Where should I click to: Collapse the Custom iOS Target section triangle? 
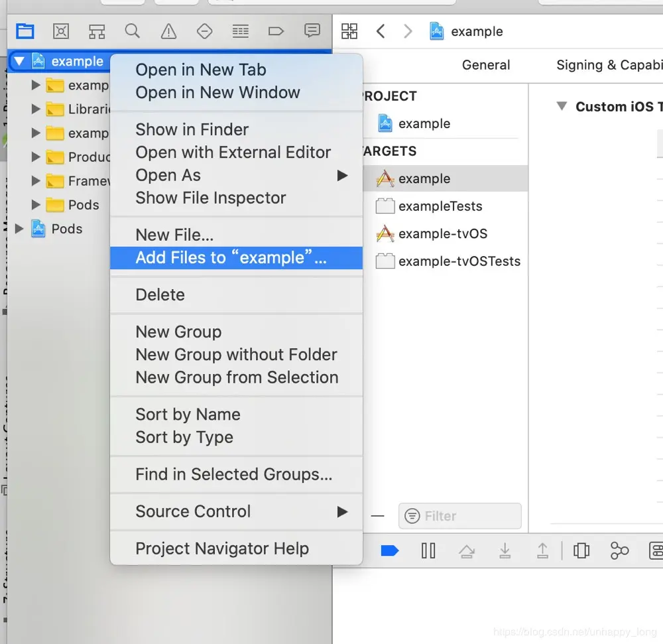point(562,106)
